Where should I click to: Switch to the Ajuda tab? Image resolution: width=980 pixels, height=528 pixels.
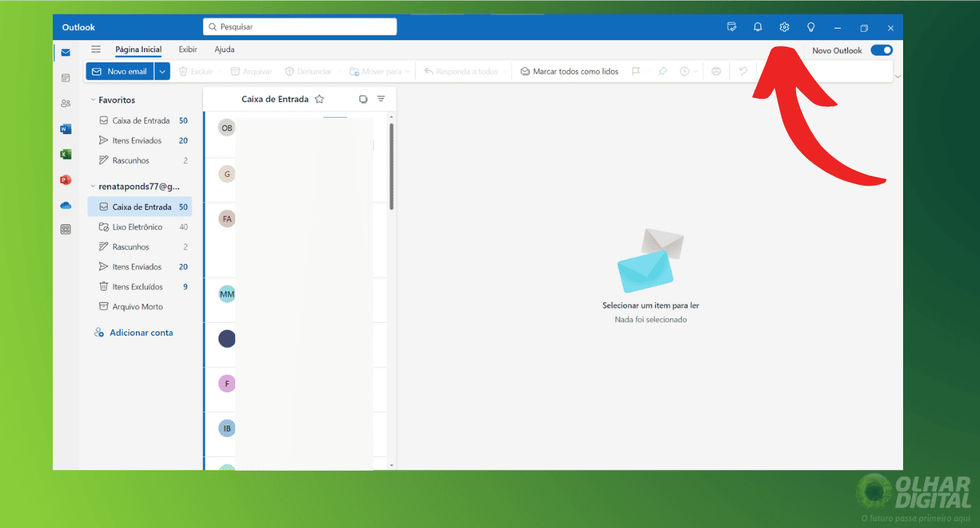225,50
